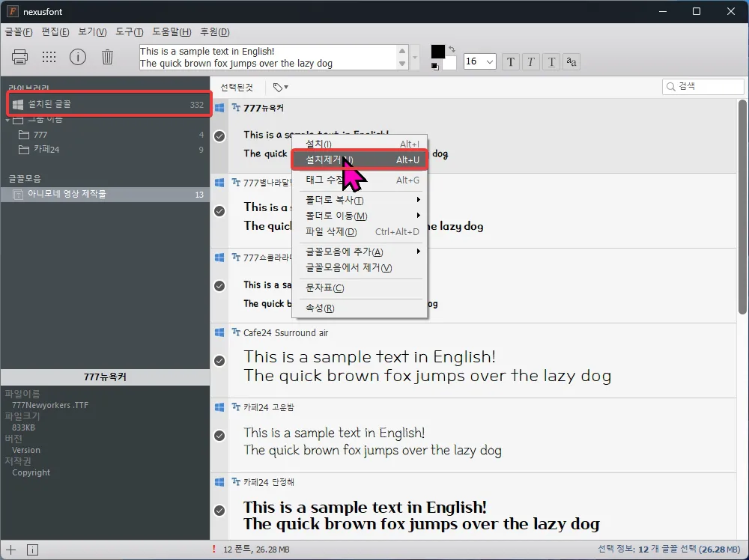The width and height of the screenshot is (749, 560).
Task: Toggle the check mark for Cafe24 Ssurround air
Action: pyautogui.click(x=219, y=360)
